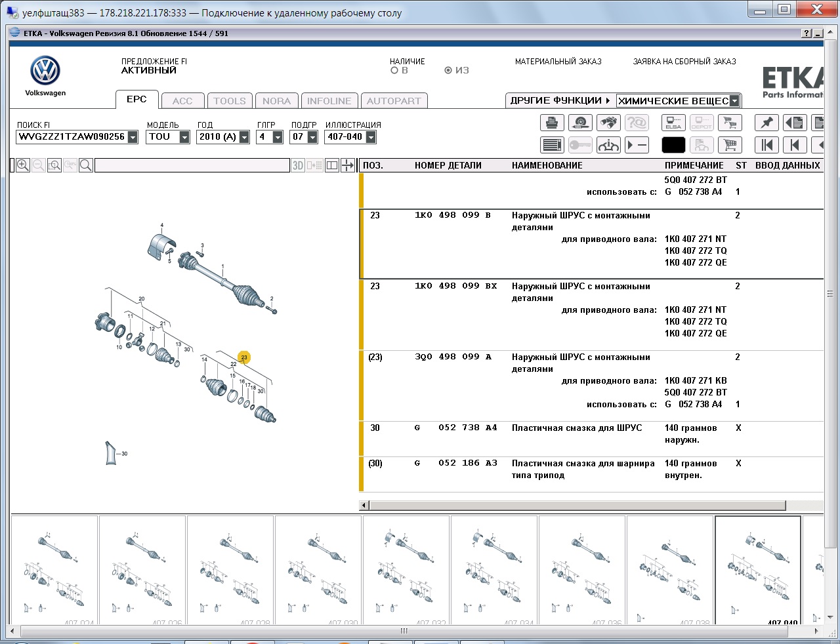Click the arrow-and-page previous document icon

[x=795, y=123]
